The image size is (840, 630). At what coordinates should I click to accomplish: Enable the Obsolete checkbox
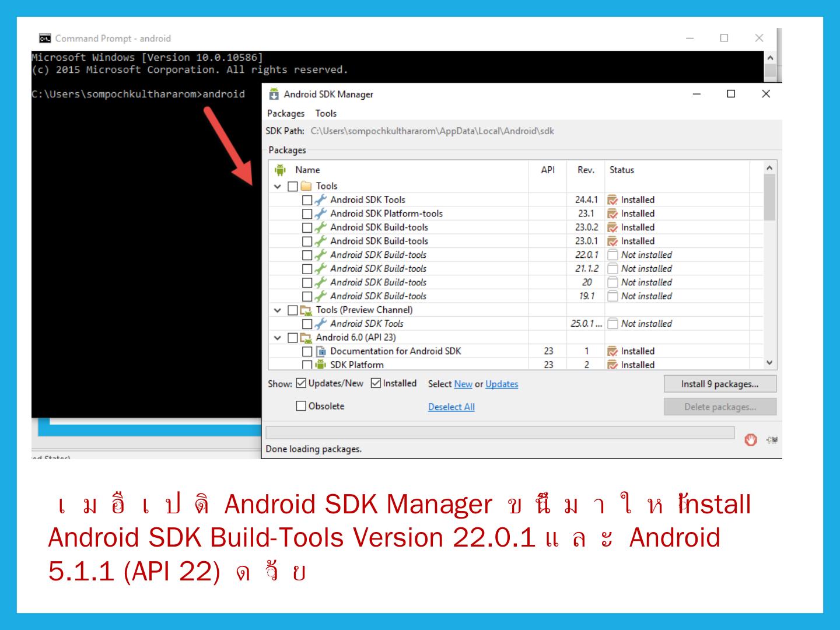pos(301,406)
